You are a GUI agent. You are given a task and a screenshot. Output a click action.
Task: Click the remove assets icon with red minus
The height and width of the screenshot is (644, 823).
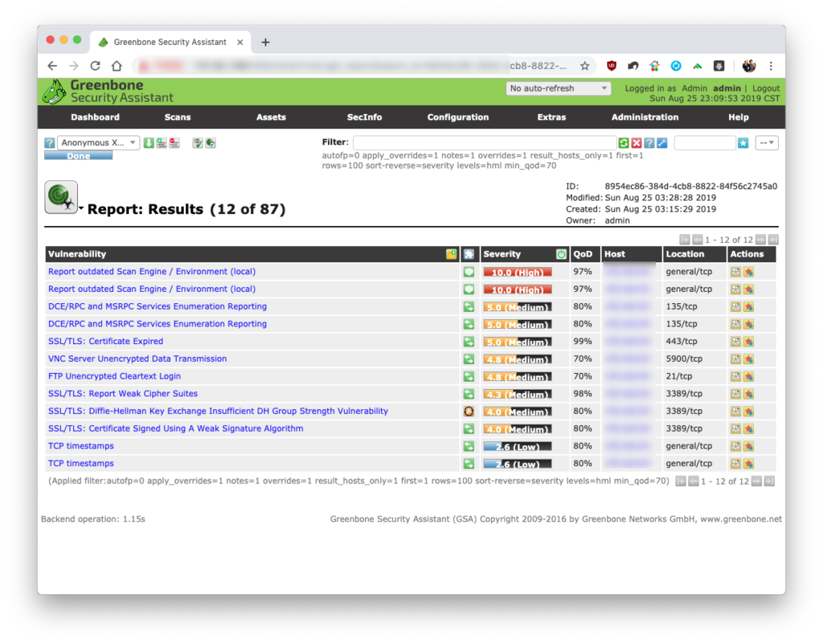click(x=174, y=143)
